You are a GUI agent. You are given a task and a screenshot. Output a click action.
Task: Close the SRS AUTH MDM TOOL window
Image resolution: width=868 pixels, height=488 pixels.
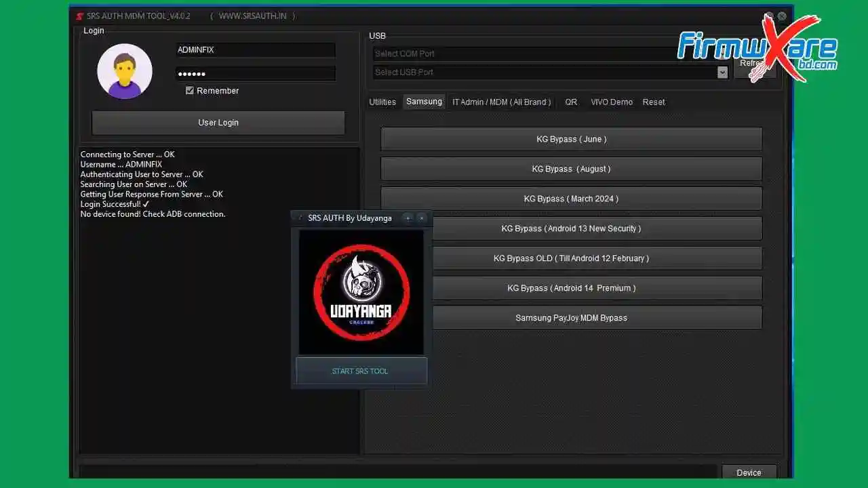point(782,16)
